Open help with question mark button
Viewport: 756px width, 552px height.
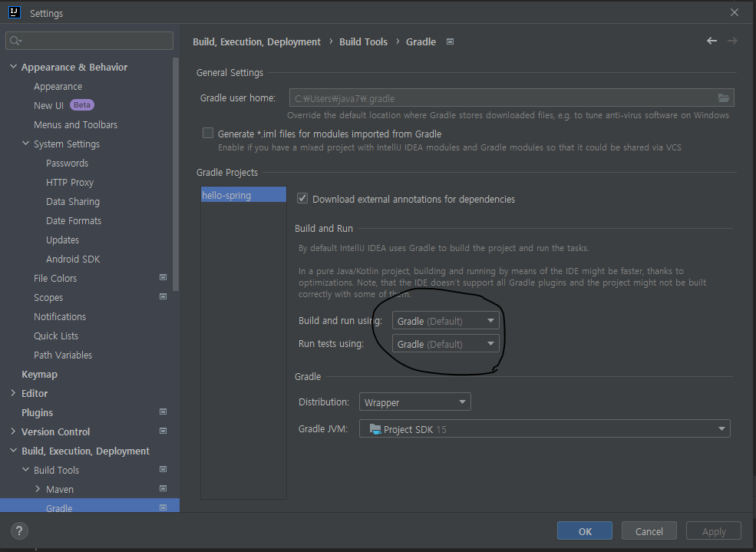(19, 531)
